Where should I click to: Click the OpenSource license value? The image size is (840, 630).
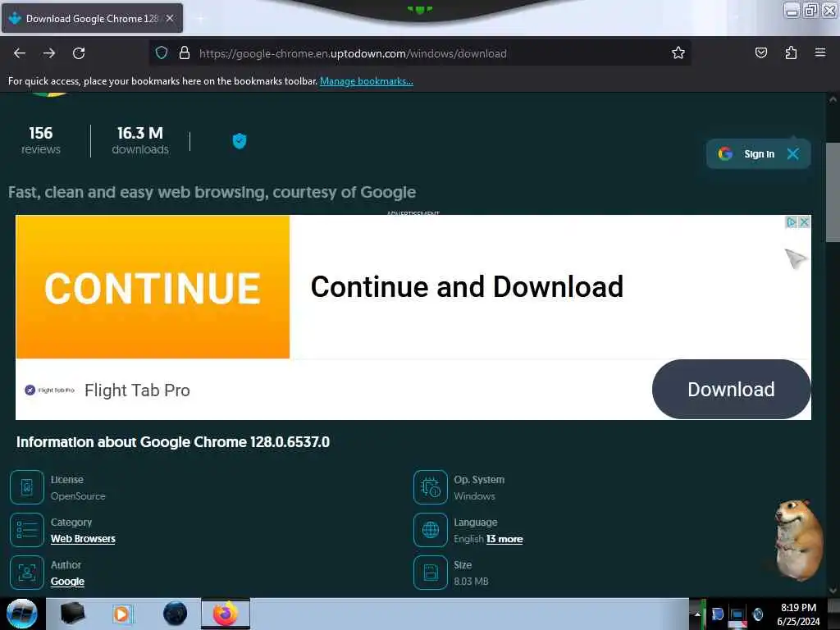pyautogui.click(x=78, y=496)
